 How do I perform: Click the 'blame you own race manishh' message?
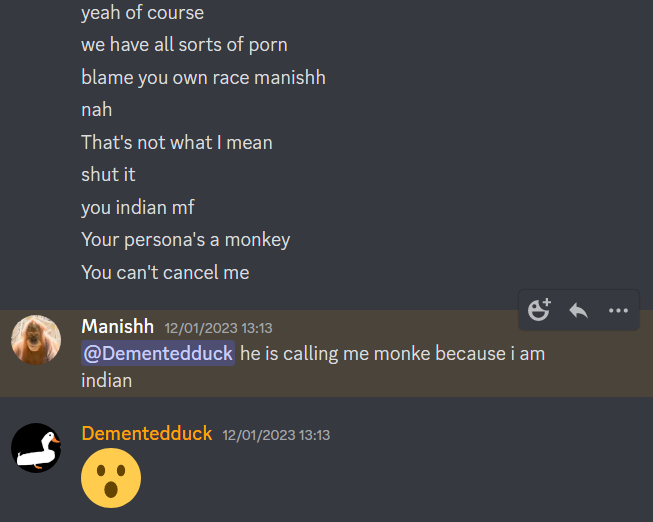tap(203, 77)
